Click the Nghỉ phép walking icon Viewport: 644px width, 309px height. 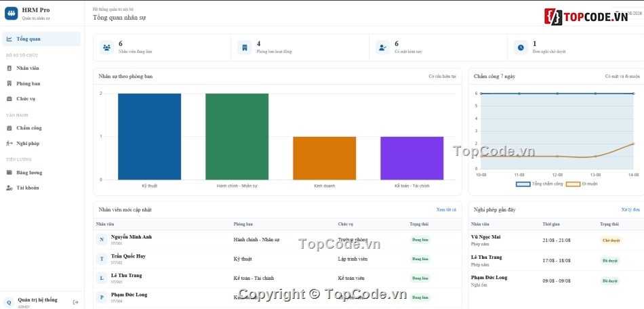pos(9,143)
